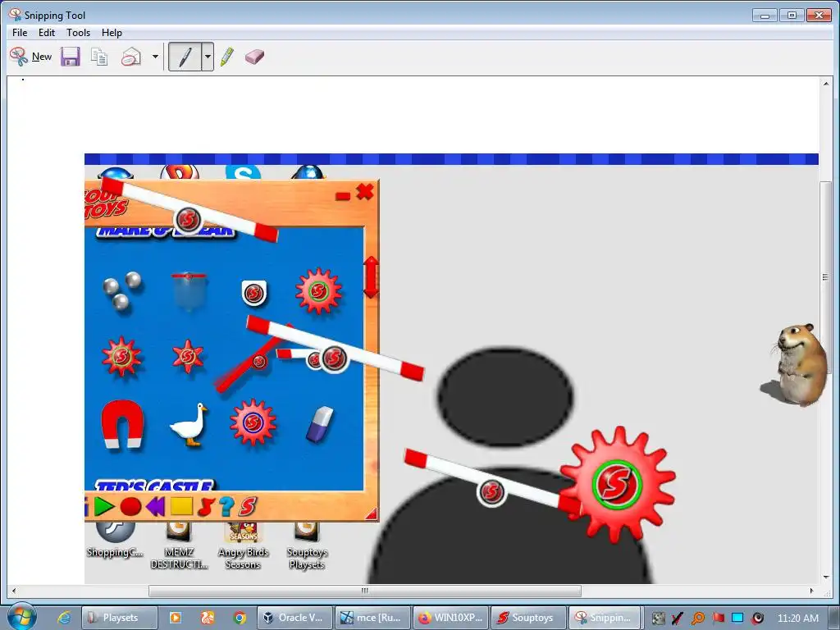Click the red double-arrow toy box scroller

click(372, 277)
